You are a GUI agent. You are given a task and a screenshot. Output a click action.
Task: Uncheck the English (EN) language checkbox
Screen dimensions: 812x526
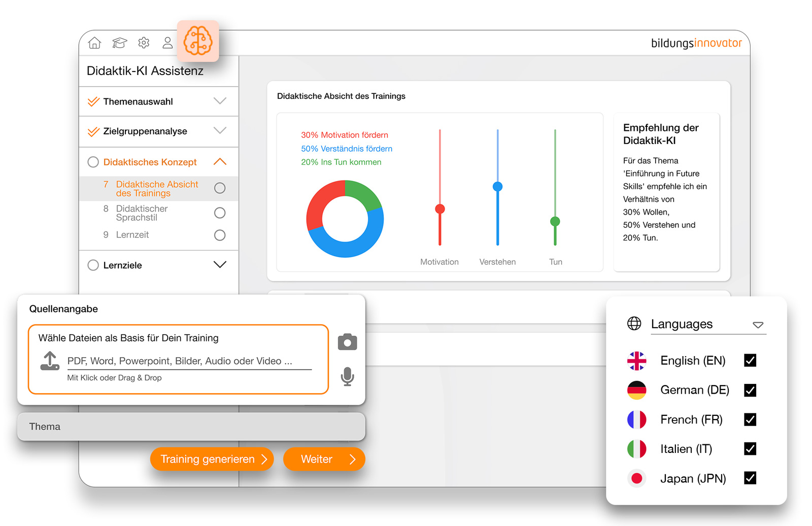click(750, 361)
